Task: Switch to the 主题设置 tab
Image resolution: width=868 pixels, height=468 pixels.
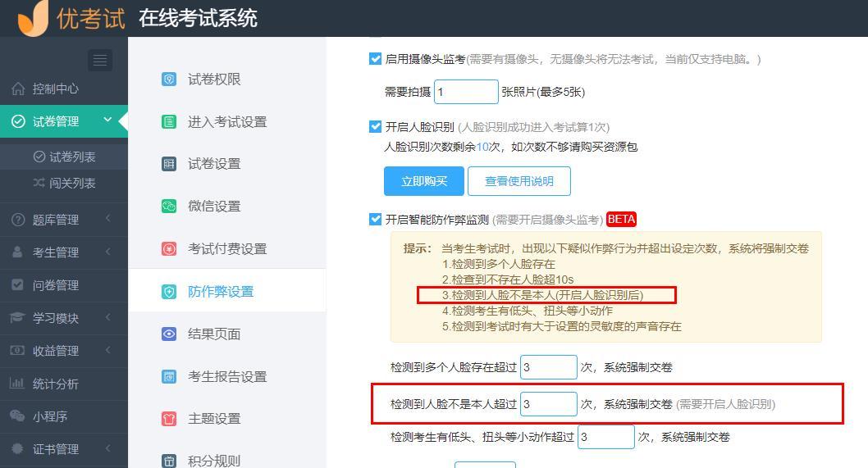Action: click(227, 419)
